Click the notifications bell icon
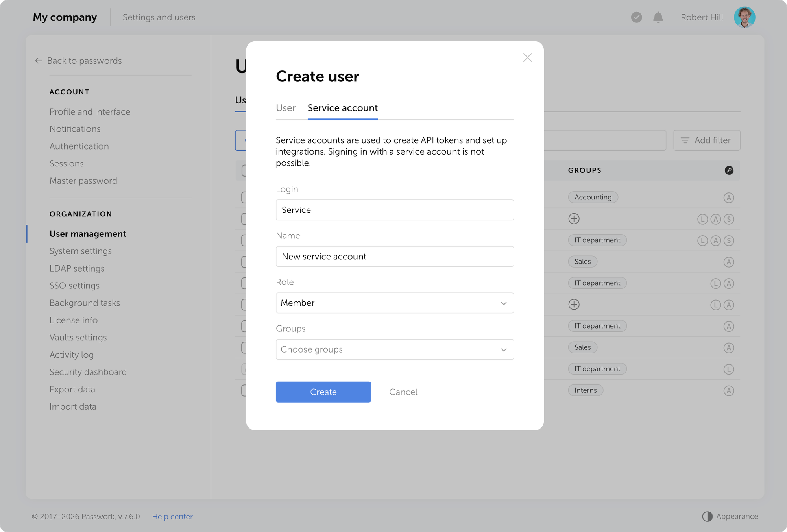Image resolution: width=787 pixels, height=532 pixels. coord(658,17)
